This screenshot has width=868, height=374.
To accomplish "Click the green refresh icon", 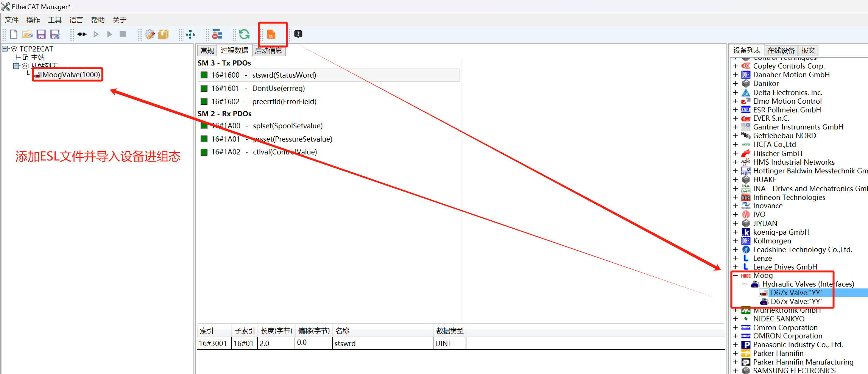I will point(244,34).
